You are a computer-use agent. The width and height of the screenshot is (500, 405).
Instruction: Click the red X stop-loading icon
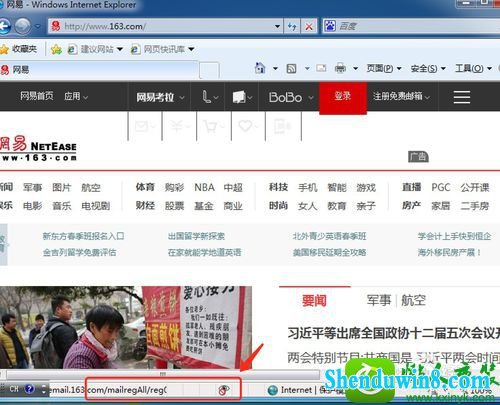(309, 26)
